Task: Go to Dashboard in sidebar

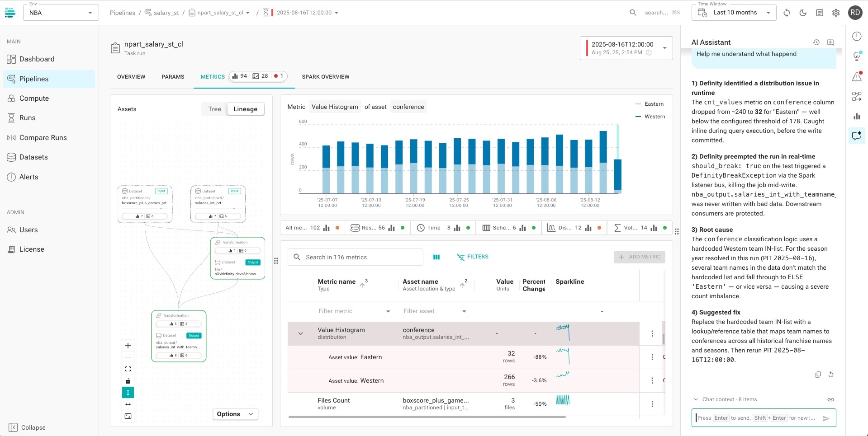Action: click(x=49, y=59)
